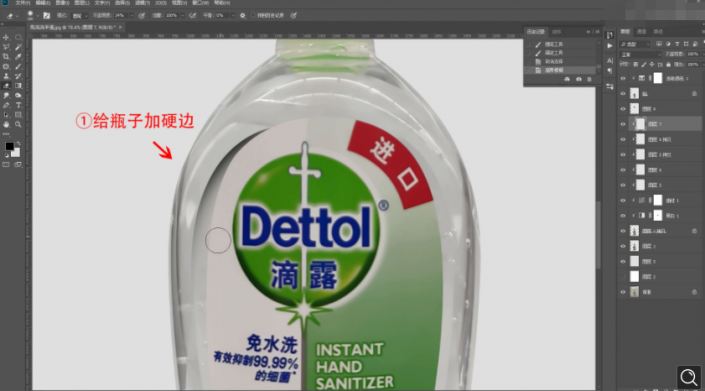Open the 窗口 menu
The width and height of the screenshot is (705, 391).
(201, 3)
